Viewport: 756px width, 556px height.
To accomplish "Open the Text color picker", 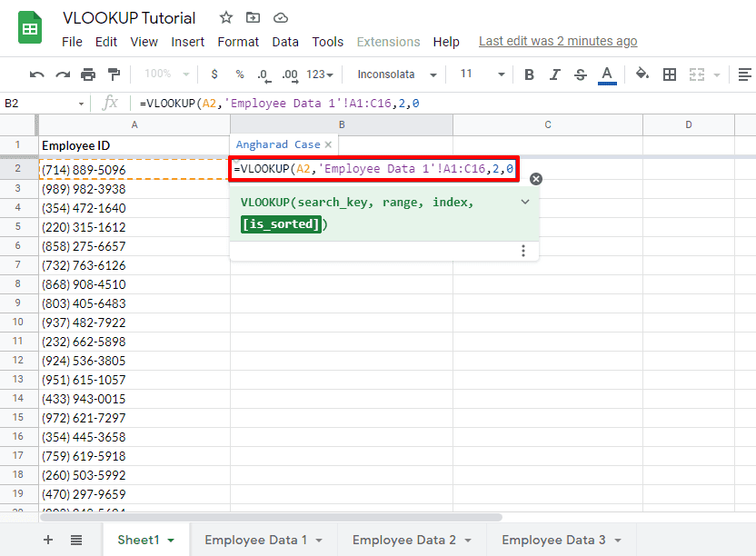I will click(607, 74).
